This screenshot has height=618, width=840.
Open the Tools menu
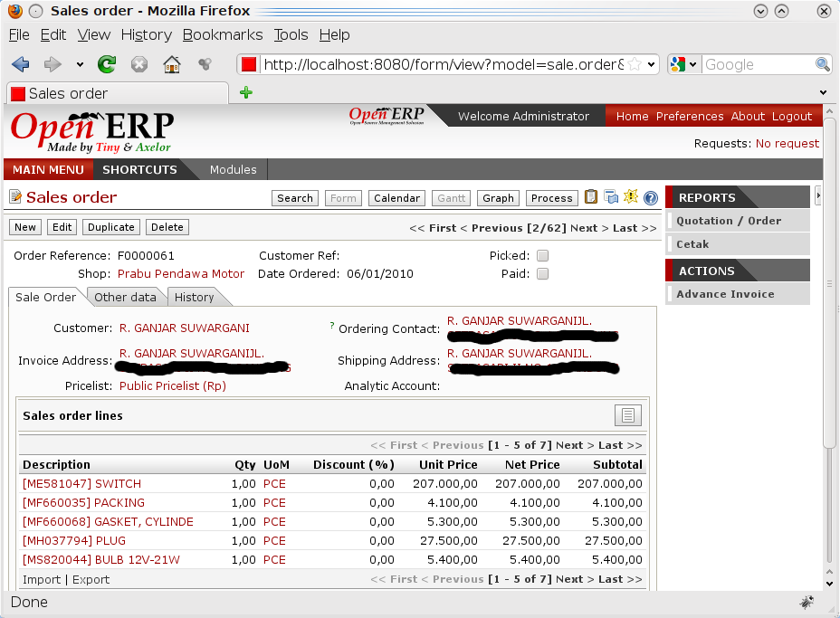click(291, 34)
